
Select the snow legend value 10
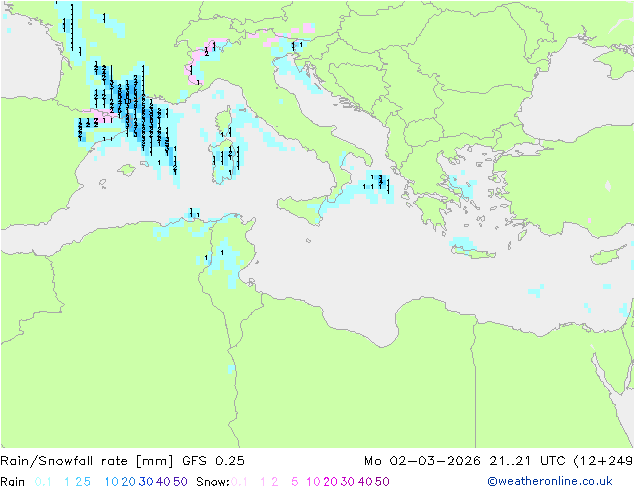[313, 482]
